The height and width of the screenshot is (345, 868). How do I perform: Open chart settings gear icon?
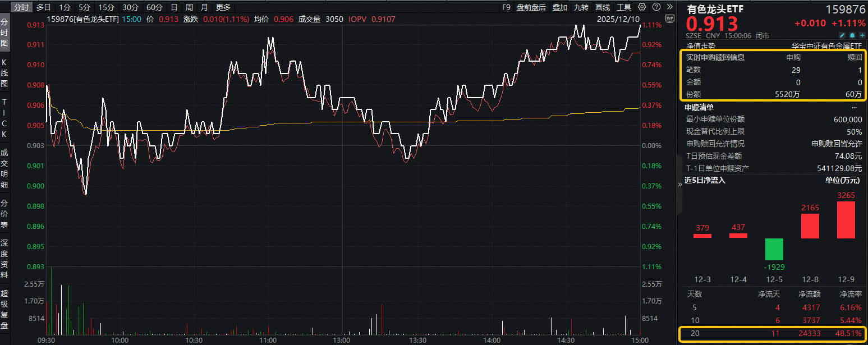pyautogui.click(x=642, y=7)
